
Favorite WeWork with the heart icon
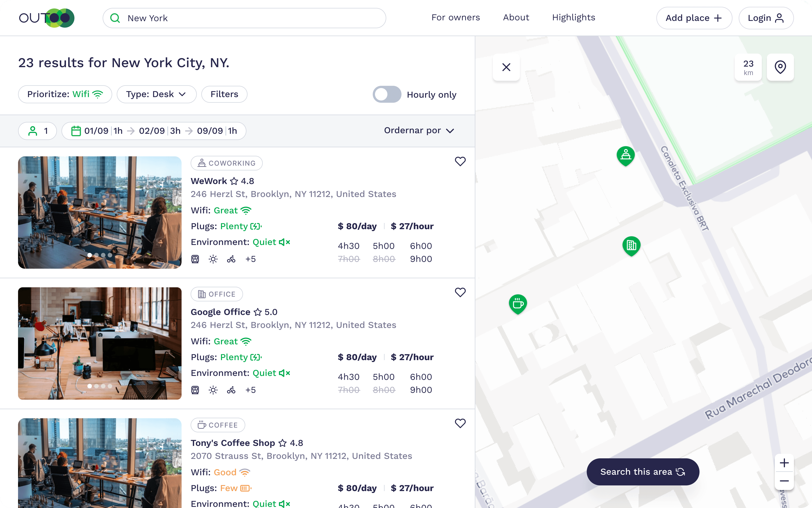click(x=460, y=162)
